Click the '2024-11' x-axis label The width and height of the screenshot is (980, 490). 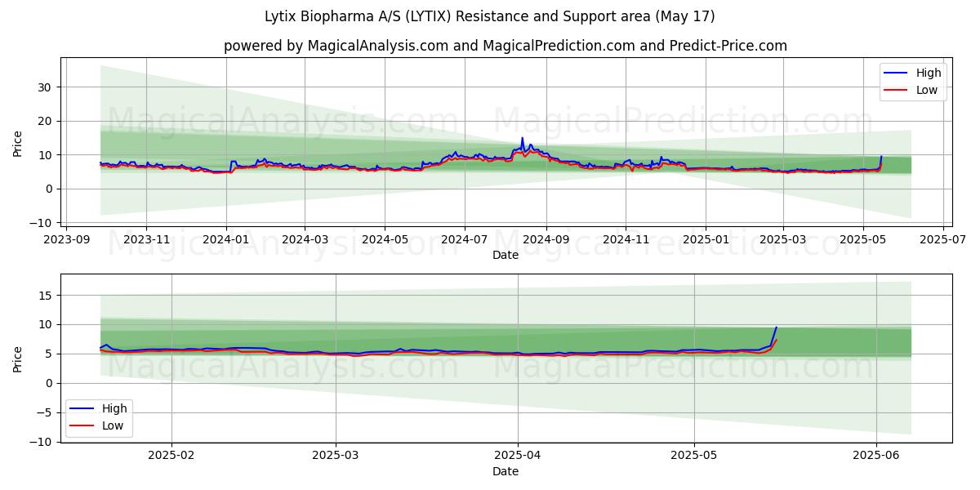pyautogui.click(x=626, y=241)
